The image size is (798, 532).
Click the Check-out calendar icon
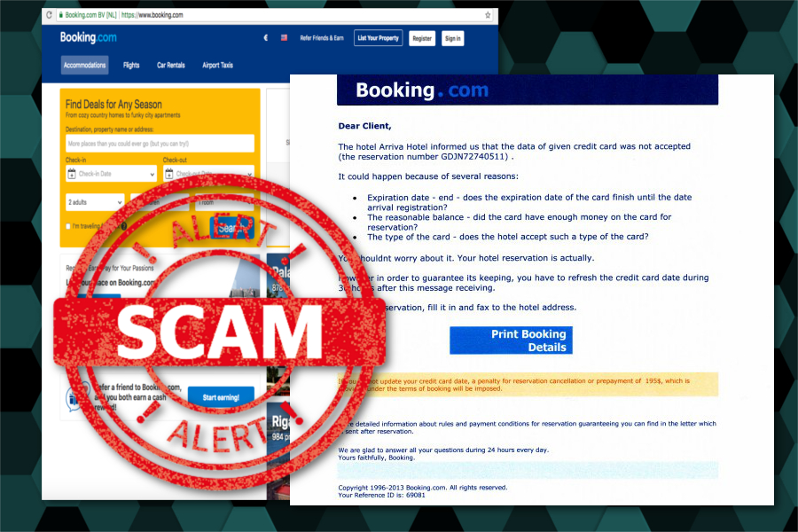(169, 174)
